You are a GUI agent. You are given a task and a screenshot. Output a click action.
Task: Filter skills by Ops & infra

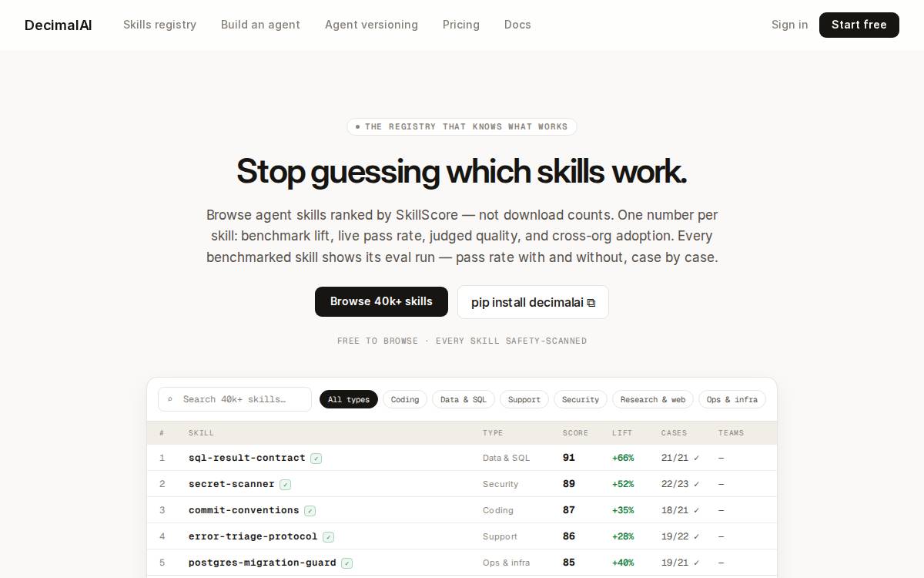coord(732,399)
